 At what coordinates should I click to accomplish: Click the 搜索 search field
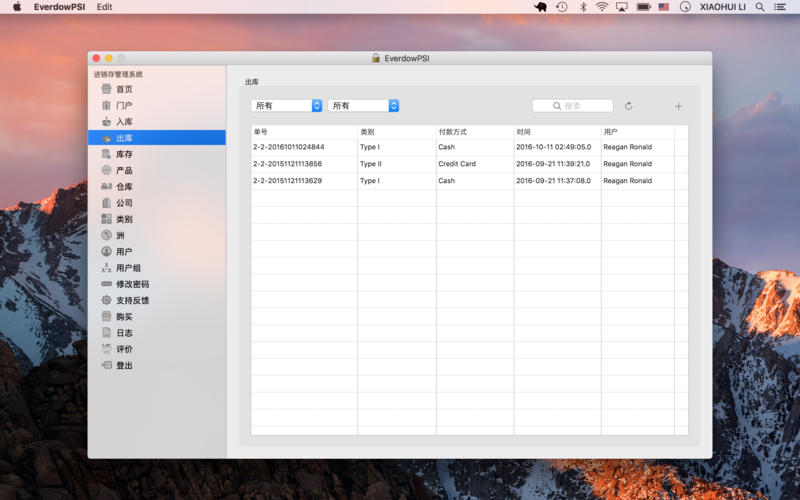coord(573,106)
